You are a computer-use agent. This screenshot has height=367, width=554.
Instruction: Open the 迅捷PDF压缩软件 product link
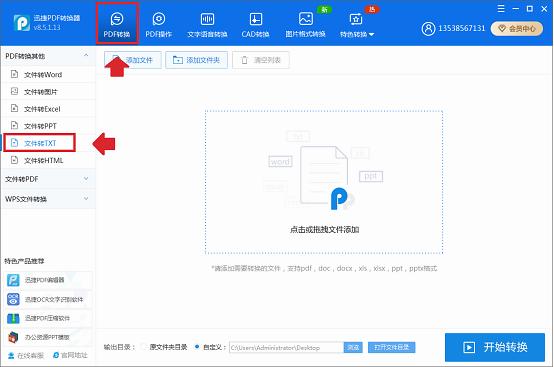coord(48,318)
